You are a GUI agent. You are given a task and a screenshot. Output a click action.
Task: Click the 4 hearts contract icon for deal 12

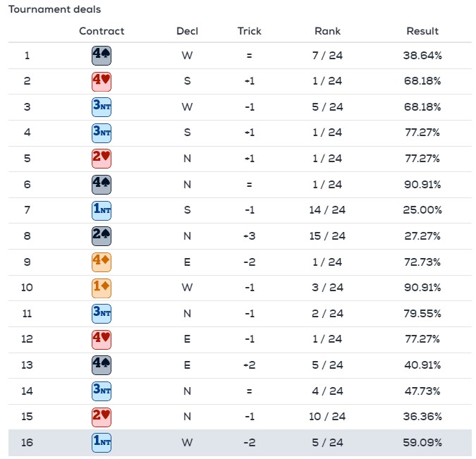click(102, 339)
